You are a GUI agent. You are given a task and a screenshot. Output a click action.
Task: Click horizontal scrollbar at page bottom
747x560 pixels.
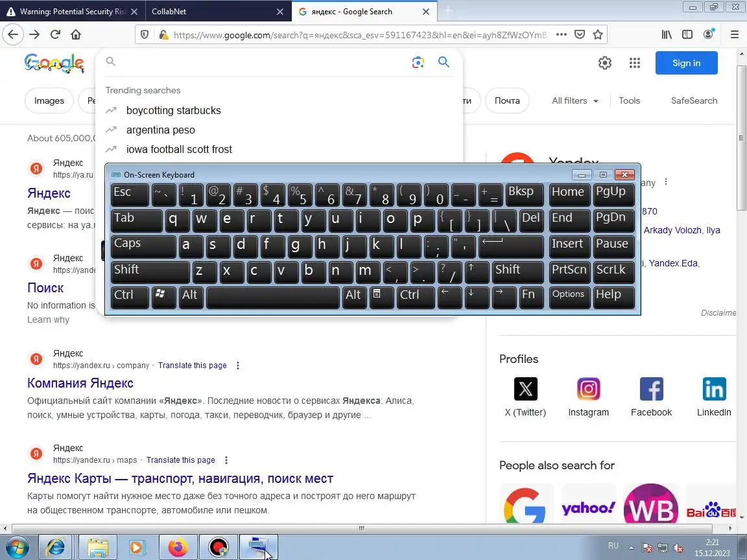[362, 528]
